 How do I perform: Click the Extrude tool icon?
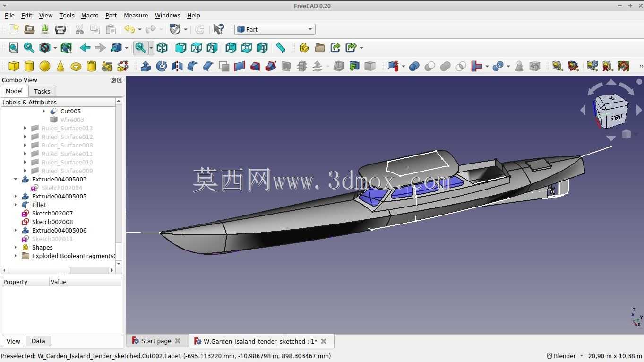[x=146, y=66]
